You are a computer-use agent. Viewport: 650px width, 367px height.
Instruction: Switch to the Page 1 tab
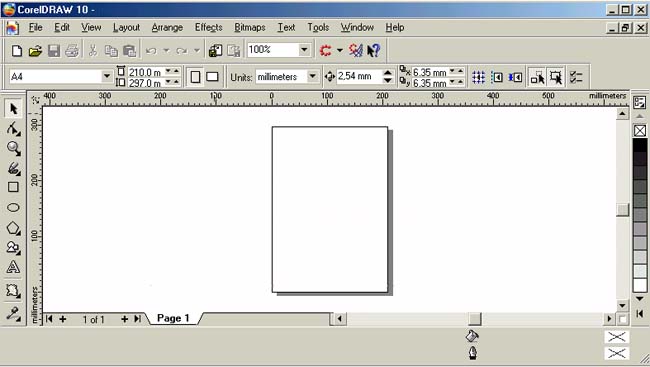(x=173, y=318)
